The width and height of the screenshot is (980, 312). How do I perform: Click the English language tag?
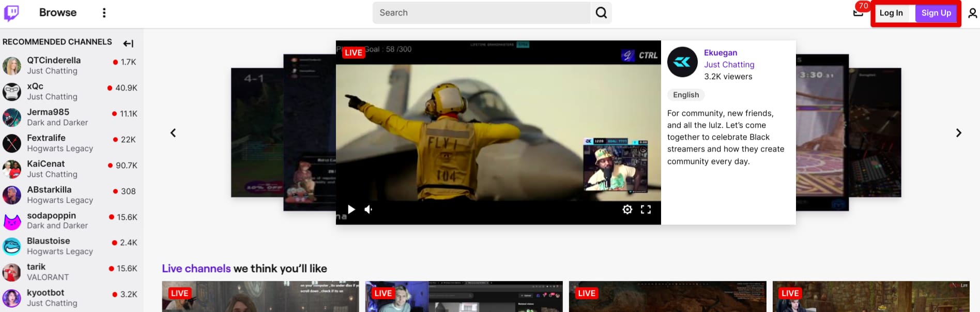[x=686, y=95]
